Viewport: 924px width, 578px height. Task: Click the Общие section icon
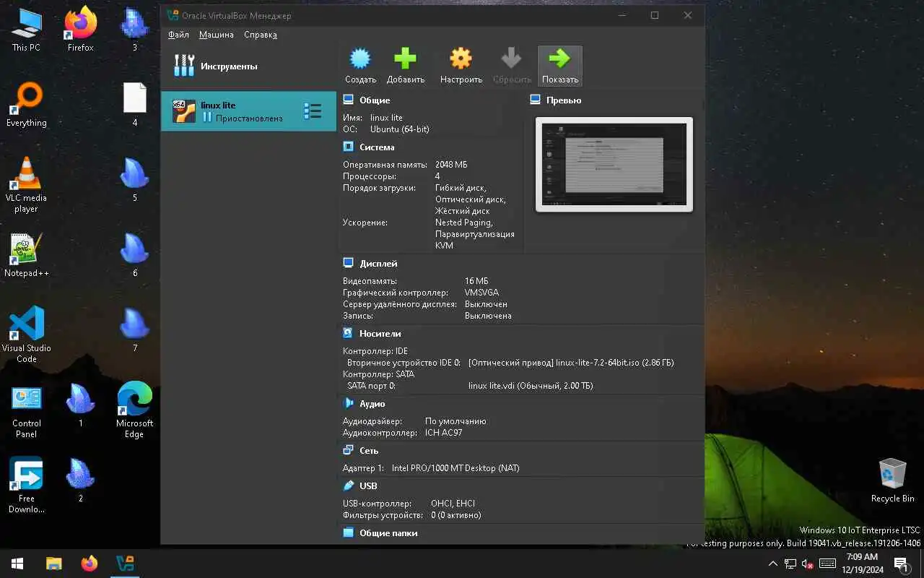tap(349, 100)
